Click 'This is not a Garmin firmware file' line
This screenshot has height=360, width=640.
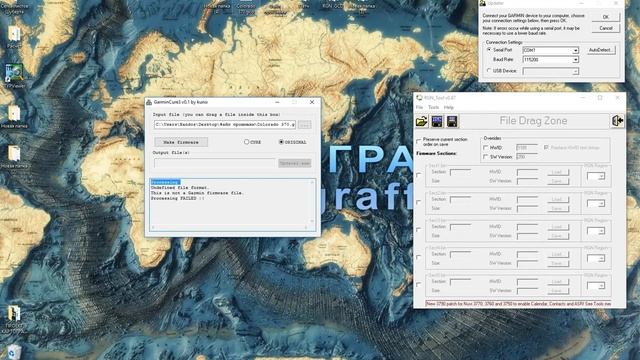tap(197, 193)
